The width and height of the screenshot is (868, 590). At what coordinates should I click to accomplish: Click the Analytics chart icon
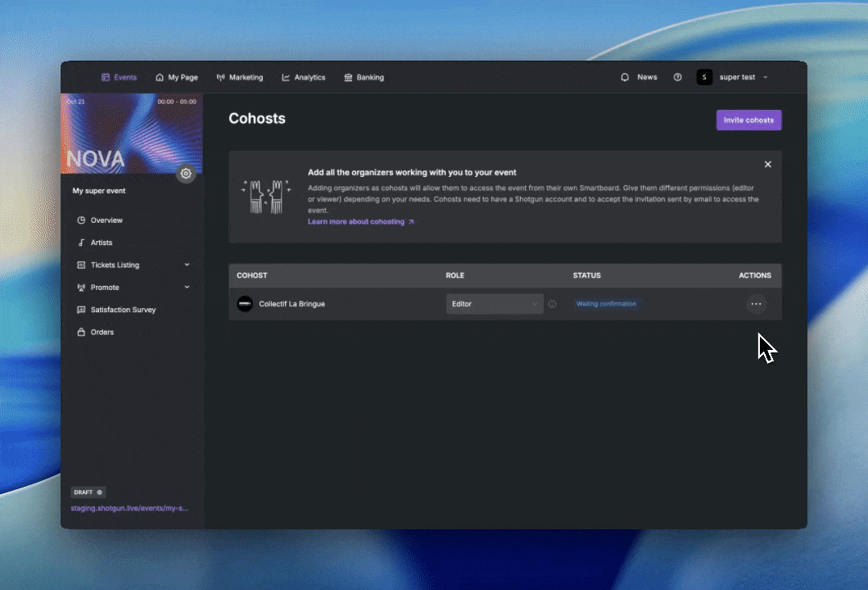(286, 78)
